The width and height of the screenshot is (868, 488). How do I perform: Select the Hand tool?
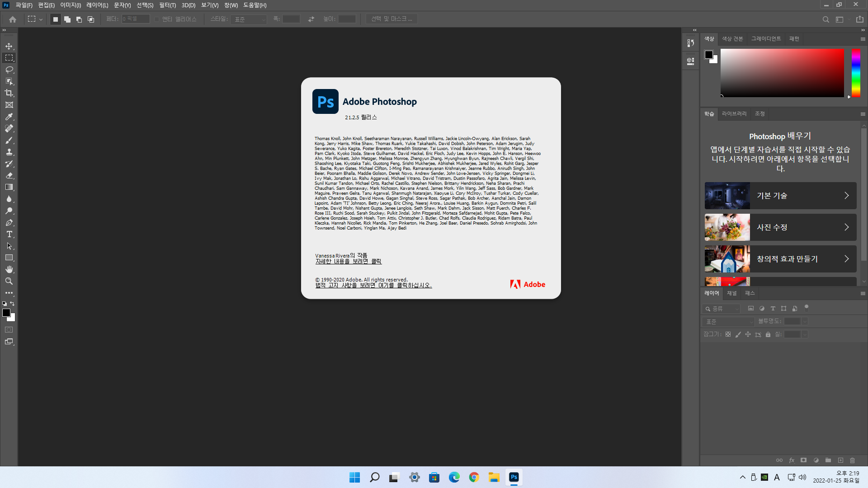pos(9,269)
